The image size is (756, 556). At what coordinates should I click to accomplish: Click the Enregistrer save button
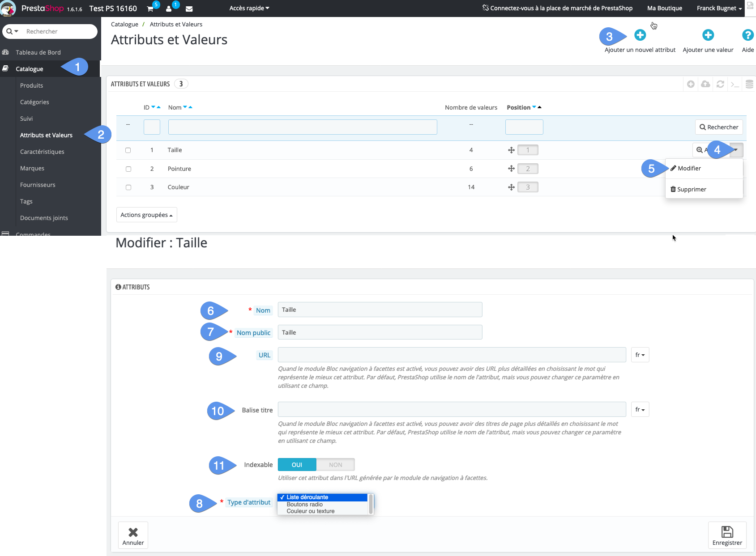tap(727, 535)
